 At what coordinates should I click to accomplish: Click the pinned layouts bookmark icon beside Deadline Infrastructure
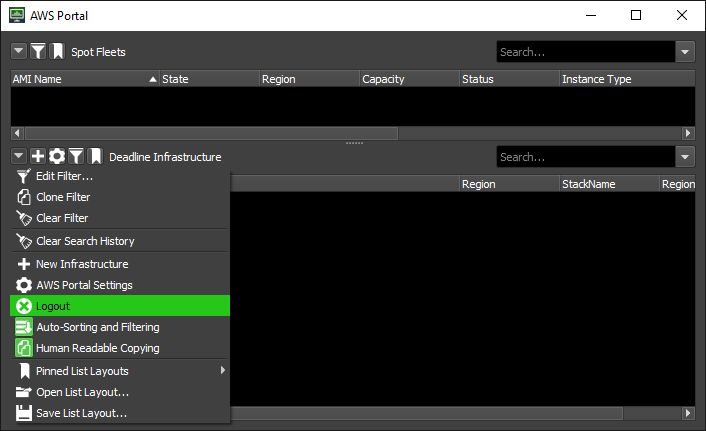[95, 156]
